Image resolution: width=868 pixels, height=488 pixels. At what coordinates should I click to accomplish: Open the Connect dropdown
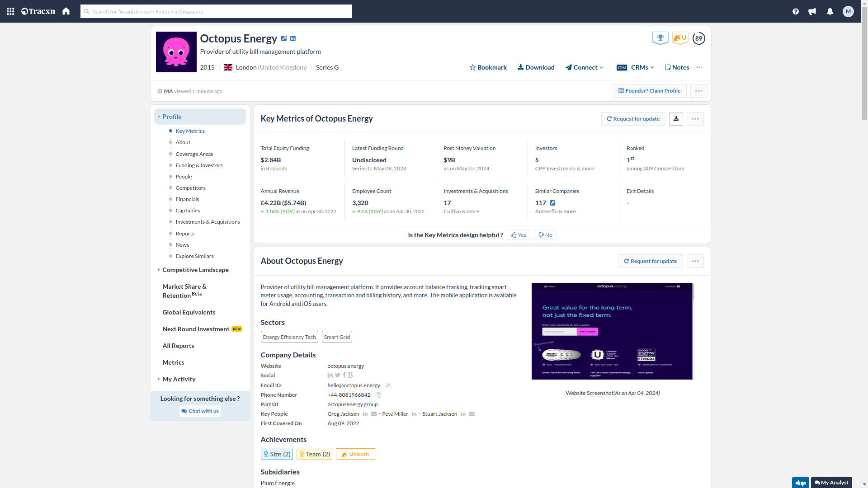[584, 67]
